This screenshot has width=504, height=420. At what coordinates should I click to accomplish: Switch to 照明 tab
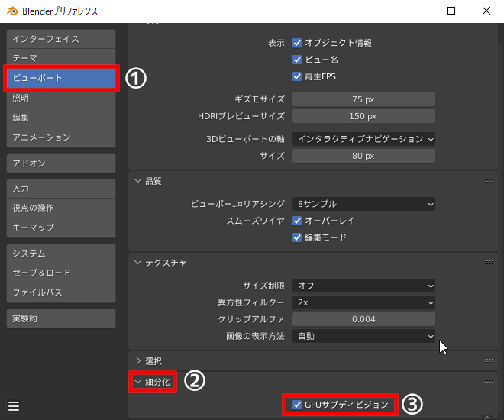[x=61, y=98]
